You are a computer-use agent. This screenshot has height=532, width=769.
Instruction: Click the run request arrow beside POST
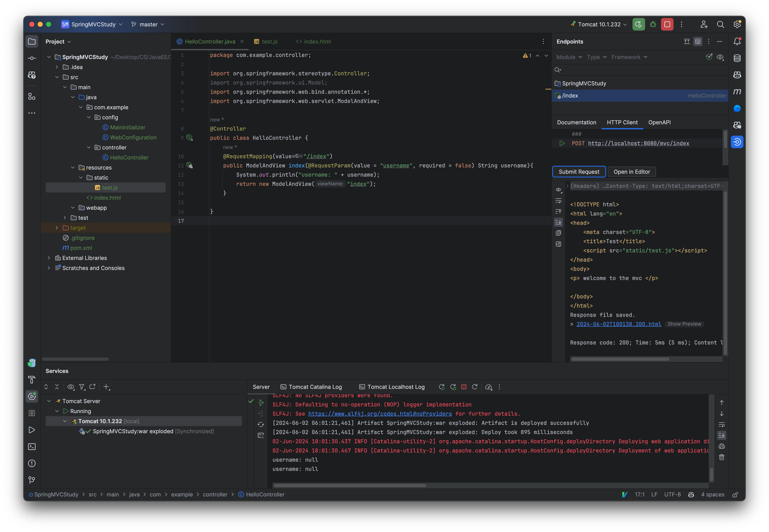(x=562, y=143)
